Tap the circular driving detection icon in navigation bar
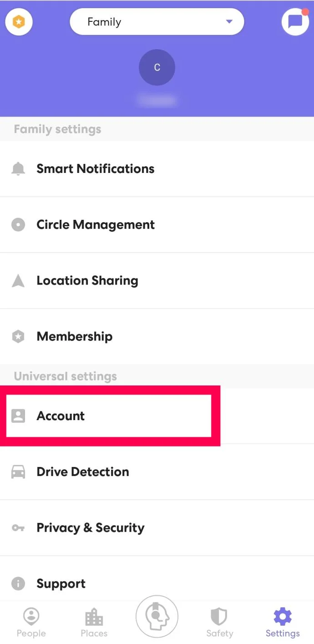Viewport: 314px width, 644px height. (x=157, y=617)
